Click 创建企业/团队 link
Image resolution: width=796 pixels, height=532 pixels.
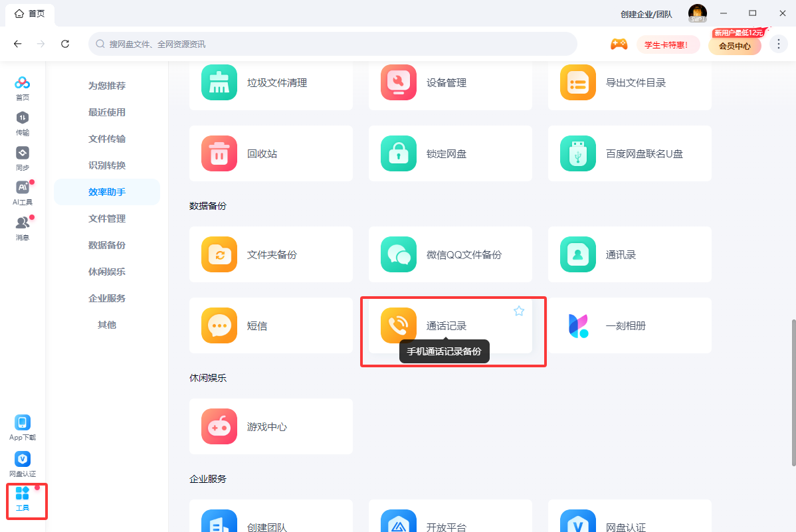click(646, 14)
